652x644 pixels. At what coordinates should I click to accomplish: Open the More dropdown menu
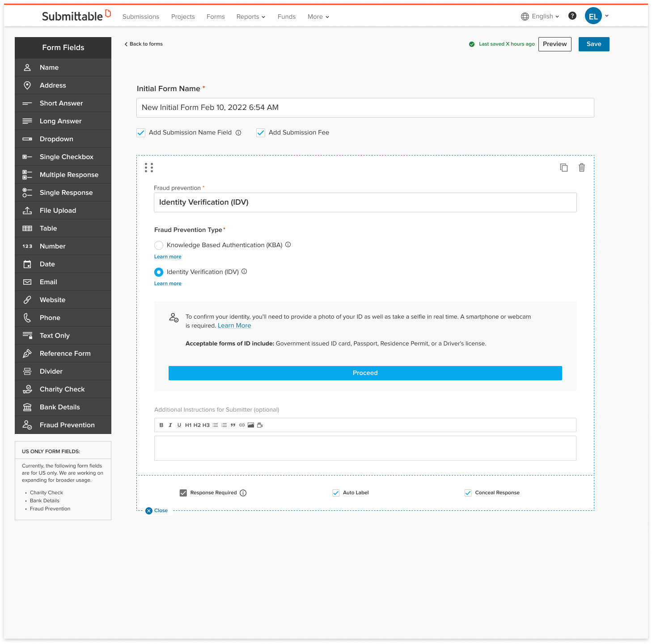tap(318, 17)
